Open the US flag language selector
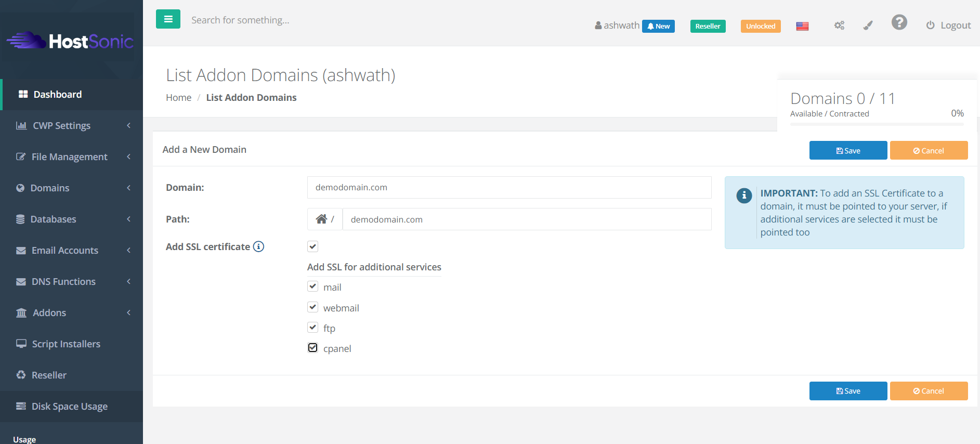Screen dimensions: 980x444 point(802,26)
